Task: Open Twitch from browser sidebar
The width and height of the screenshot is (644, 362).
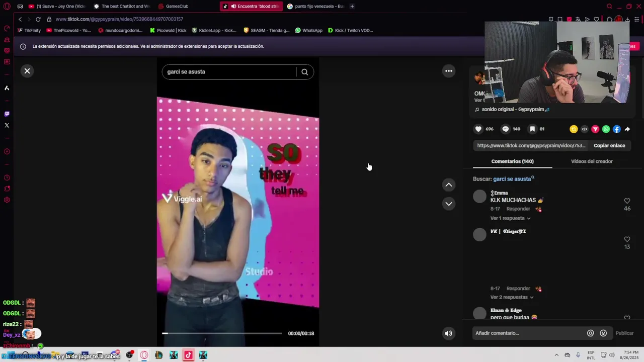Action: point(7,114)
